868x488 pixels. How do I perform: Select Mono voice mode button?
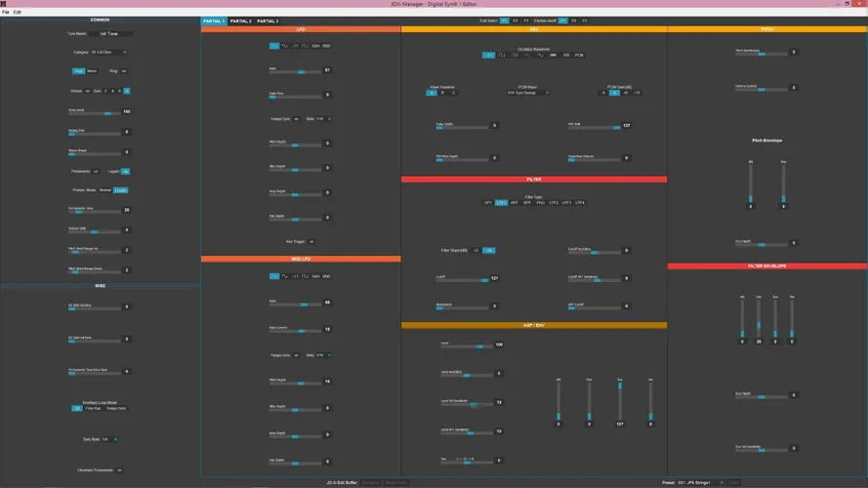tap(92, 71)
